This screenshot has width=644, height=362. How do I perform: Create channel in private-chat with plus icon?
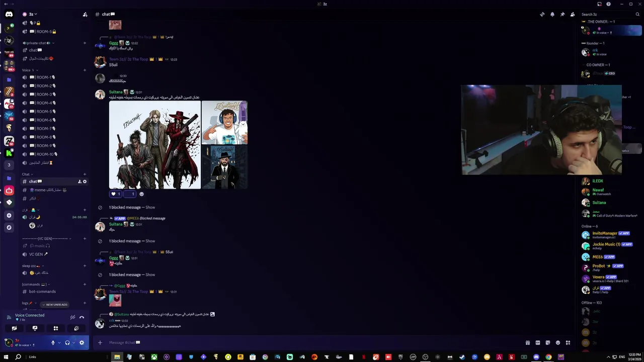pyautogui.click(x=85, y=43)
